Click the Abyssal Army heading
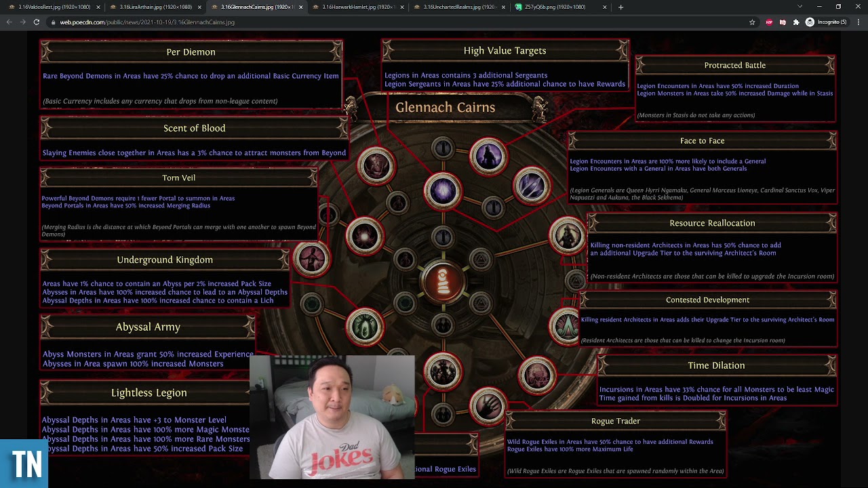Screen dimensions: 868x488 pyautogui.click(x=148, y=327)
